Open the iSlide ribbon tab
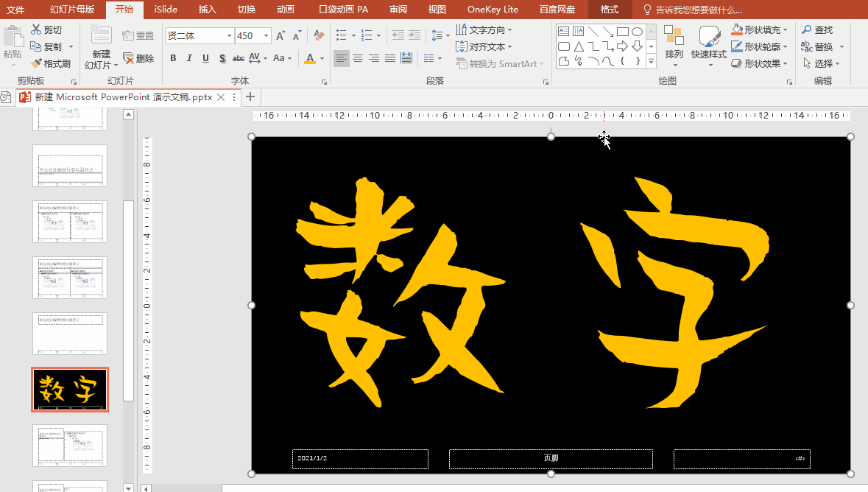 (x=165, y=10)
